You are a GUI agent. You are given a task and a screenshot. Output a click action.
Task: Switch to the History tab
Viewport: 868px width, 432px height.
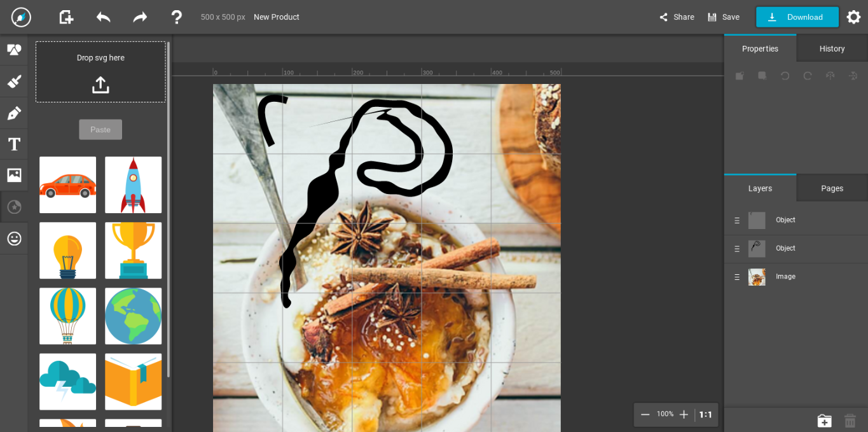(832, 48)
